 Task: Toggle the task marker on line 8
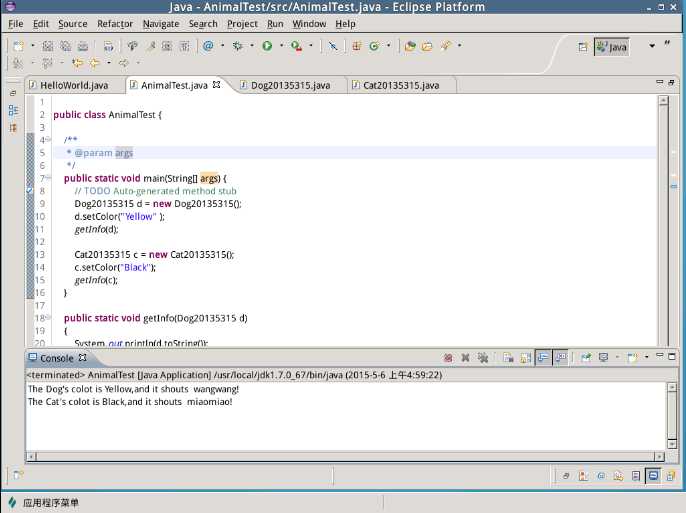[x=30, y=191]
